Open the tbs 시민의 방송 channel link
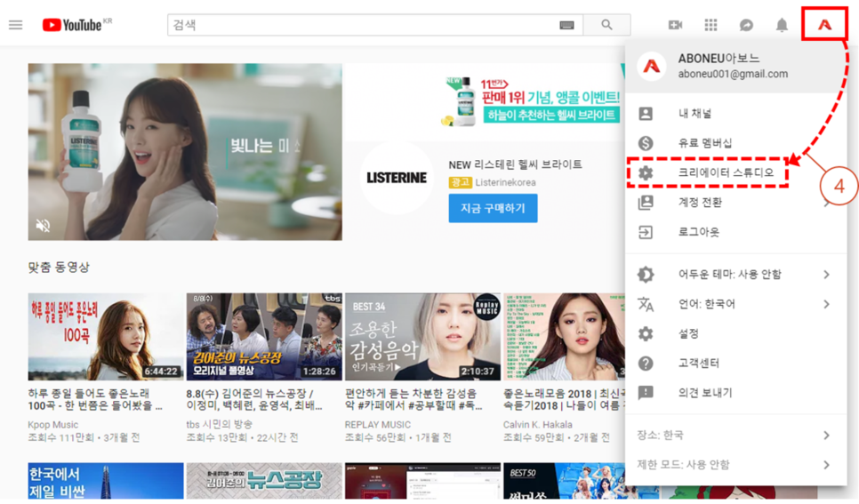This screenshot has height=504, width=859. point(219,425)
